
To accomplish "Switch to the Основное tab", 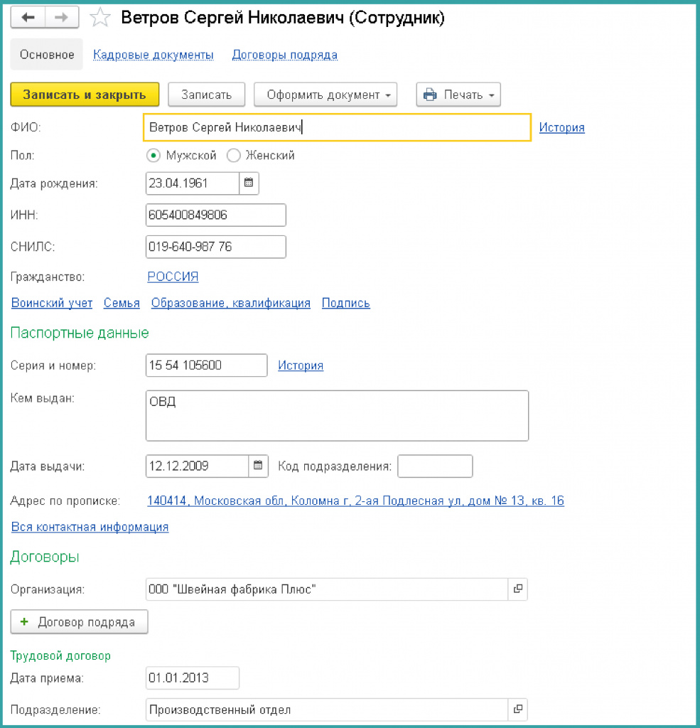I will coord(47,55).
